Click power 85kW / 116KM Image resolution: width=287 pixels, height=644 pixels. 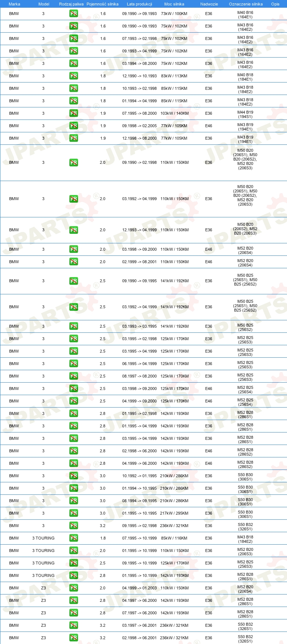tap(174, 538)
